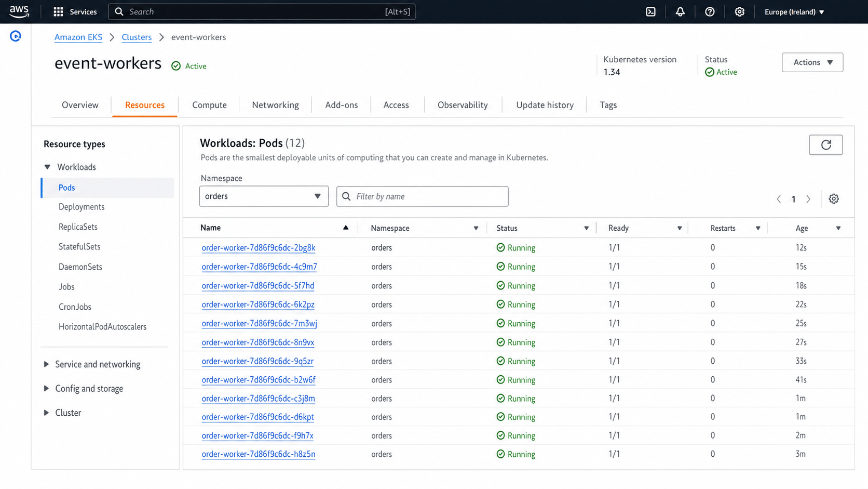Open pod order-worker-7d86f9c6dc-c3j8m
The width and height of the screenshot is (868, 489).
(258, 399)
